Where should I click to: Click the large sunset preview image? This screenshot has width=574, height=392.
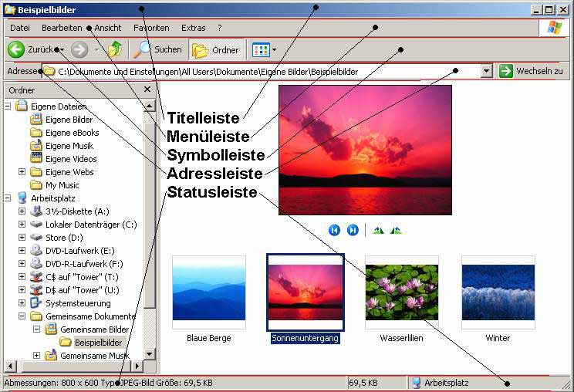[366, 150]
